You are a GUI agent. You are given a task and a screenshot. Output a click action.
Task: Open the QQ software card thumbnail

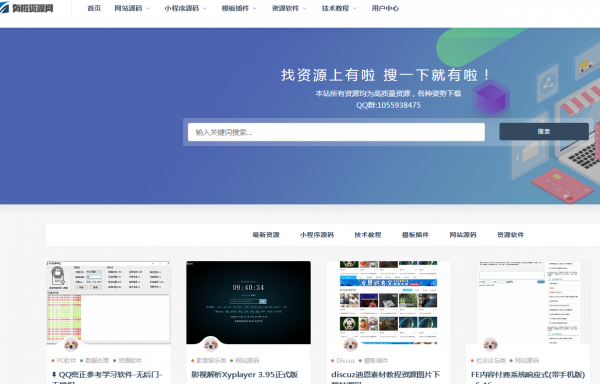pyautogui.click(x=109, y=302)
